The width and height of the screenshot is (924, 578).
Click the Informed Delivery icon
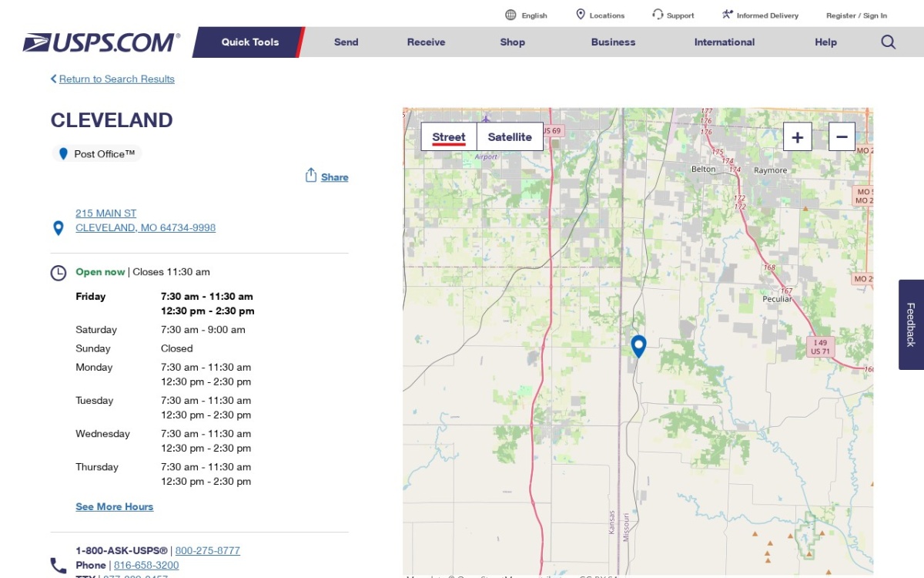click(x=728, y=15)
